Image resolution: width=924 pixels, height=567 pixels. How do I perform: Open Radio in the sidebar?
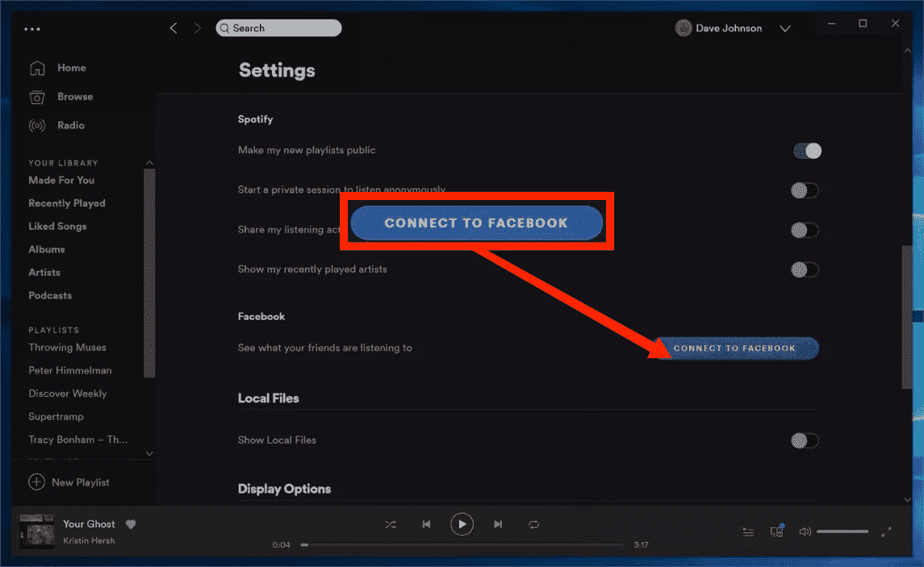pos(71,125)
